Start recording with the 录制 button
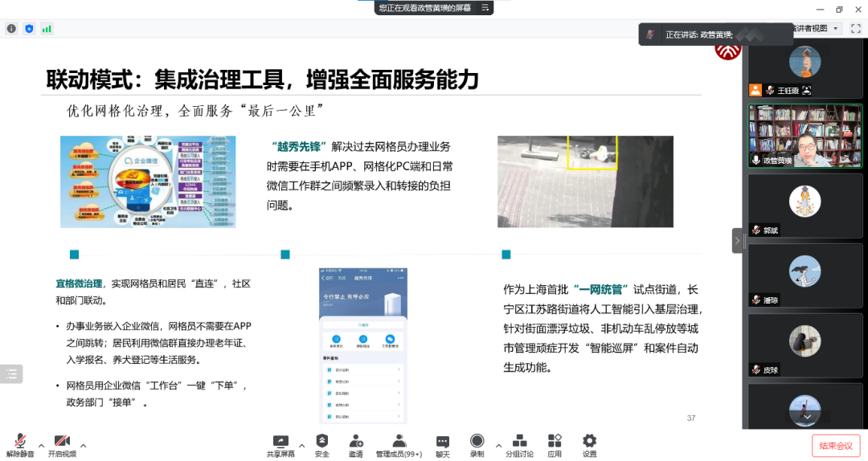 [x=477, y=442]
